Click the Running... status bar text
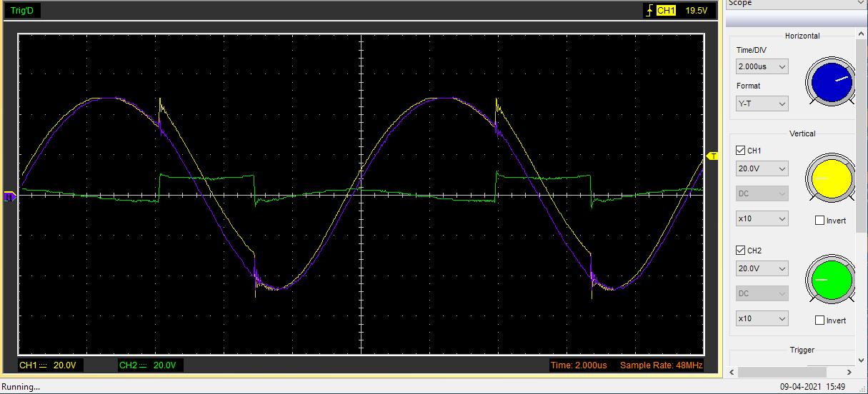Image resolution: width=868 pixels, height=394 pixels. [x=21, y=387]
